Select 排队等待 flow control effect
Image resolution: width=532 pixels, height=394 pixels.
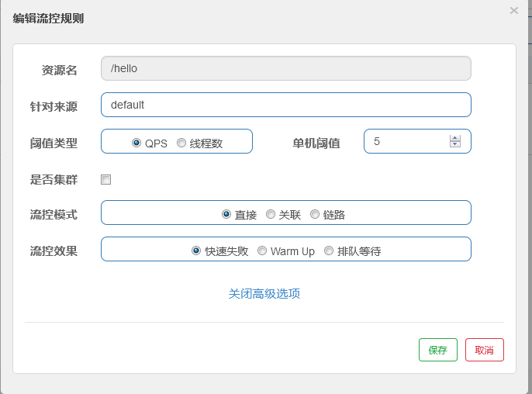329,251
